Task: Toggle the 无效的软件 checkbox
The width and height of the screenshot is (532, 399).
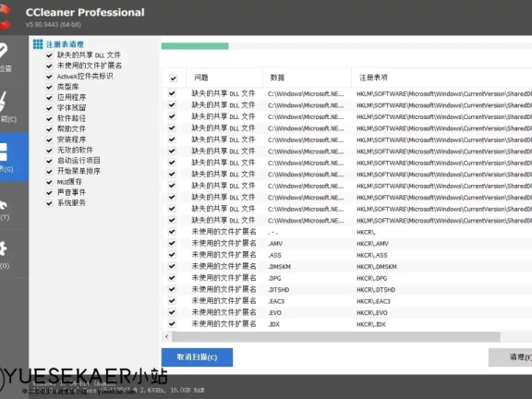Action: (49, 150)
